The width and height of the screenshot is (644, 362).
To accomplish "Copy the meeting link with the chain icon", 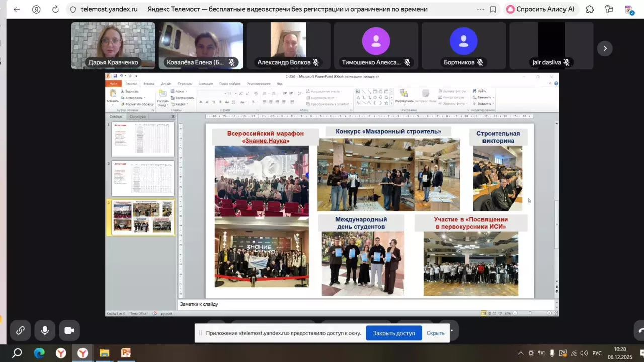I will [x=20, y=330].
